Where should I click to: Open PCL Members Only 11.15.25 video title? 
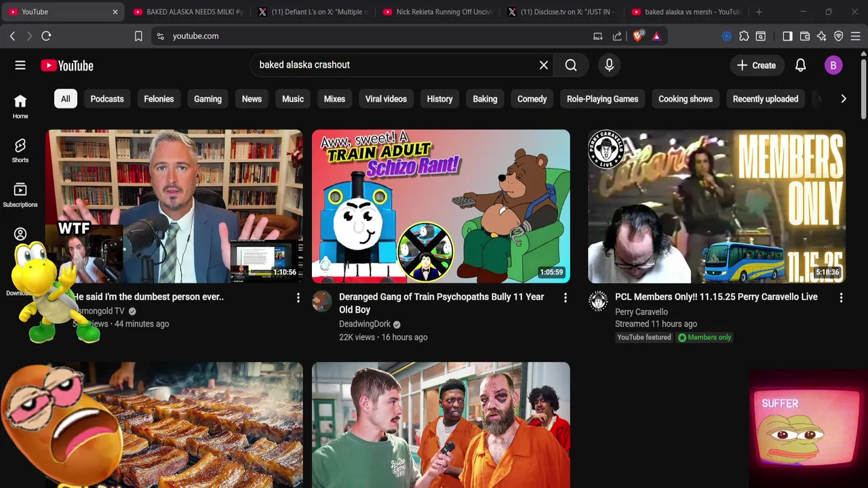pyautogui.click(x=716, y=297)
